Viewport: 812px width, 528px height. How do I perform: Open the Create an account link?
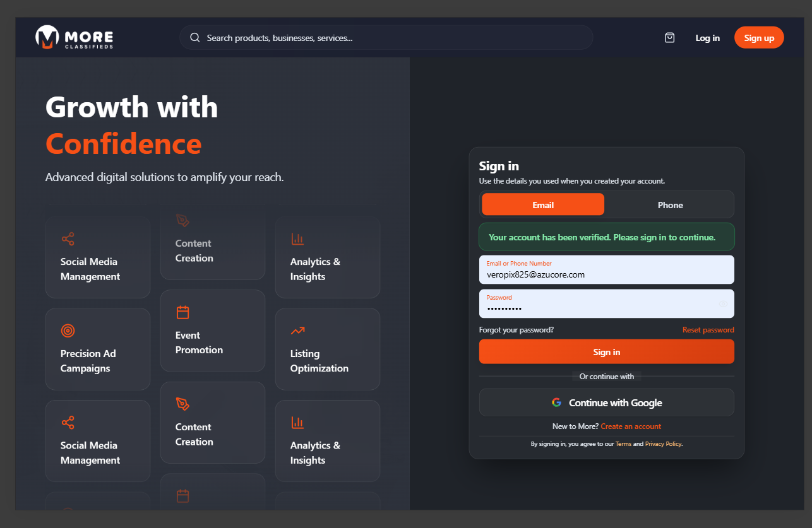point(631,426)
